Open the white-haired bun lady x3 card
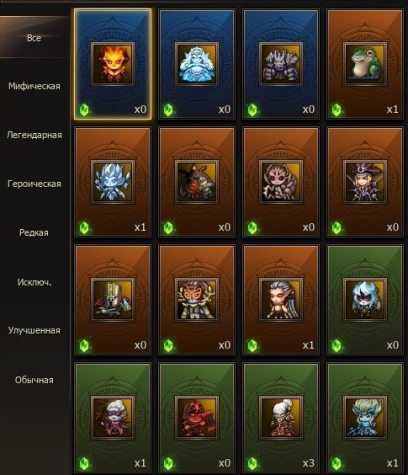Viewport: 408px width, 475px height. pyautogui.click(x=281, y=418)
